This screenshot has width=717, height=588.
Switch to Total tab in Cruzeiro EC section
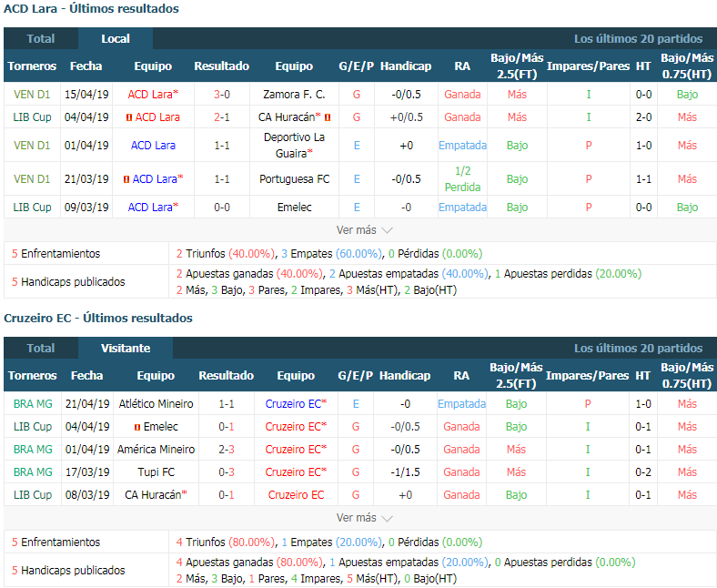41,349
